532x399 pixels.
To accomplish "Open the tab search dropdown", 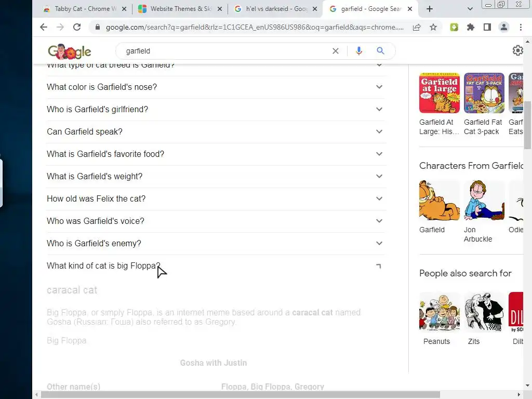I will tap(470, 9).
